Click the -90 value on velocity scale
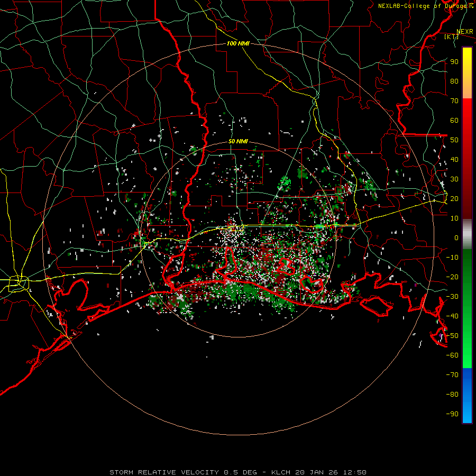This screenshot has width=476, height=476. (452, 414)
